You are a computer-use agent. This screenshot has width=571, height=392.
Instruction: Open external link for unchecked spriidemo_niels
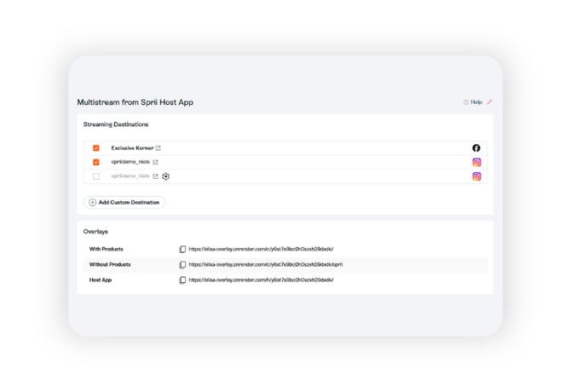[x=155, y=176]
